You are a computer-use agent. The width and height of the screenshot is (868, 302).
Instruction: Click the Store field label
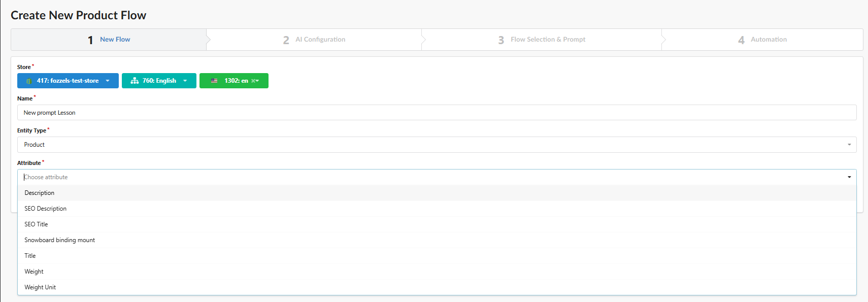(x=24, y=67)
